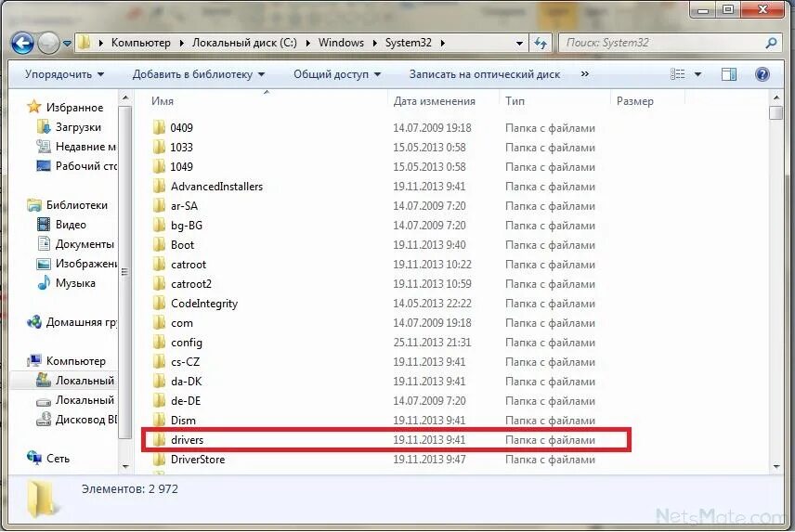Select Избранное in the navigation pane
The width and height of the screenshot is (795, 532).
click(x=74, y=108)
